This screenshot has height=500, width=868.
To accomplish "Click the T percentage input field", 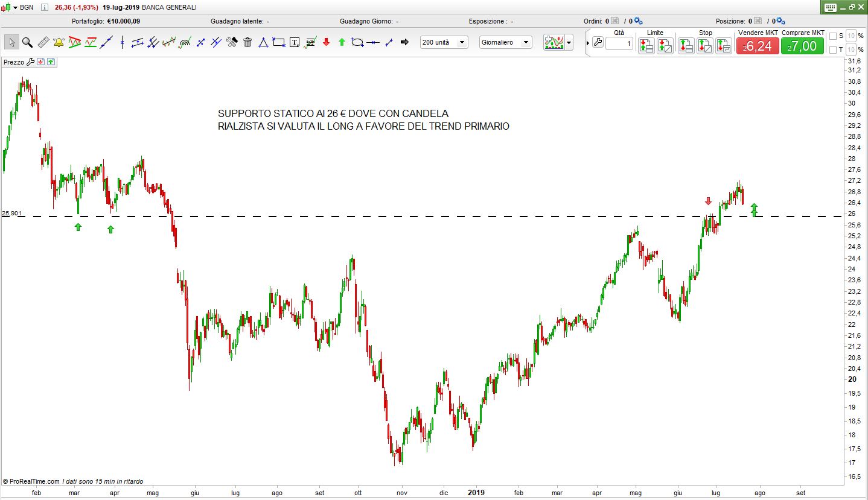I will pyautogui.click(x=850, y=49).
